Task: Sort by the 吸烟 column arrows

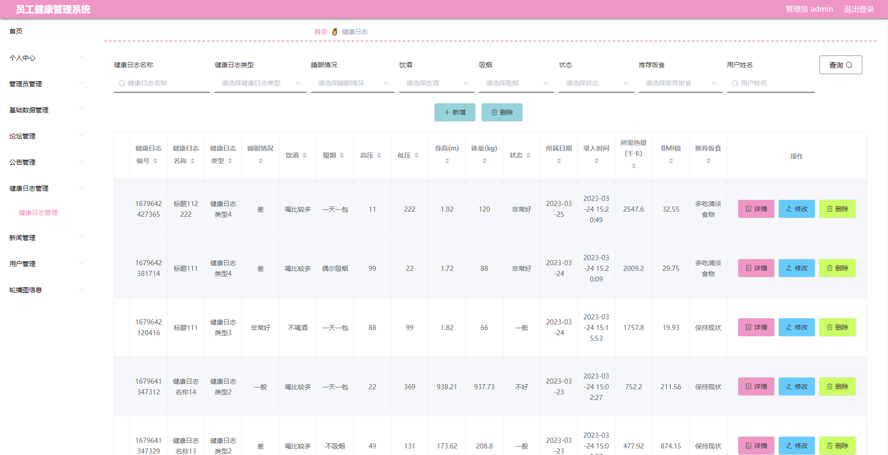Action: pyautogui.click(x=342, y=155)
